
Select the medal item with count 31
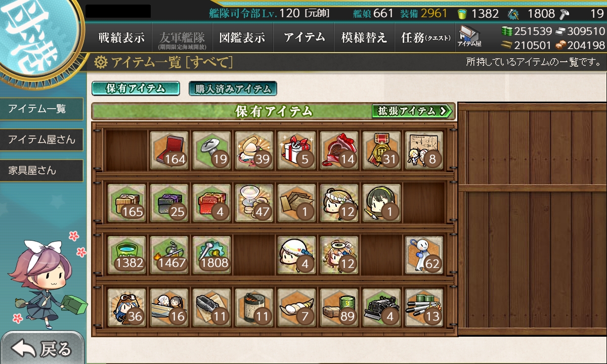[x=382, y=150]
